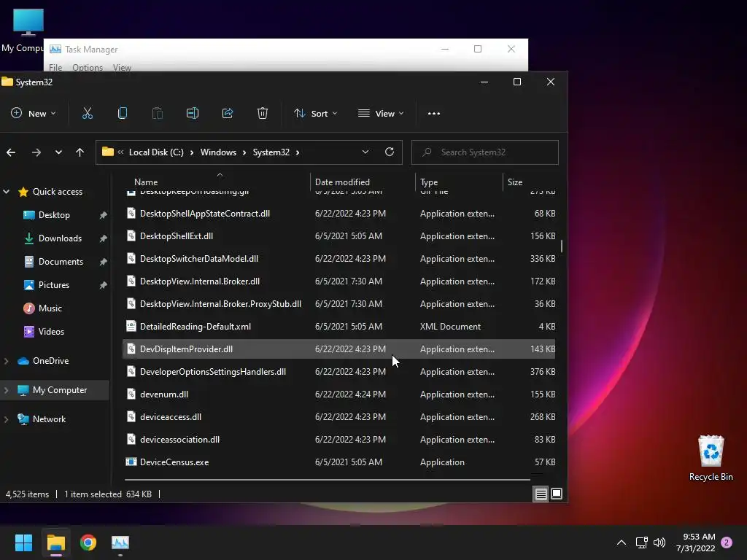This screenshot has width=747, height=560.
Task: Open Pictures in Quick access
Action: [x=54, y=285]
